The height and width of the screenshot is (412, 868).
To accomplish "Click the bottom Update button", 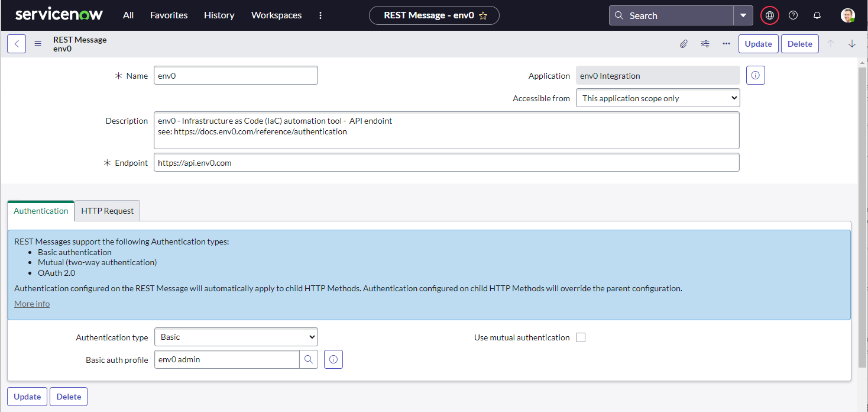I will pos(27,397).
